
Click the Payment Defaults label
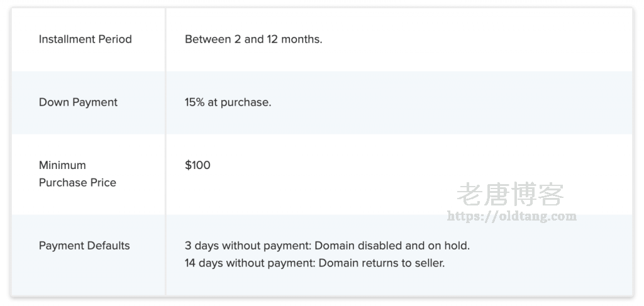pyautogui.click(x=84, y=246)
